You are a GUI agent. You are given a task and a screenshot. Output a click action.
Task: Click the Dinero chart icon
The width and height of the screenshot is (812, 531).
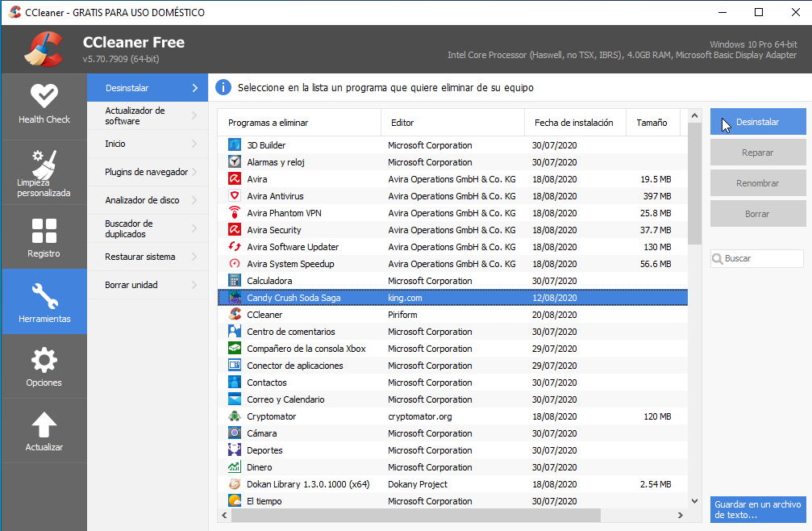[235, 466]
